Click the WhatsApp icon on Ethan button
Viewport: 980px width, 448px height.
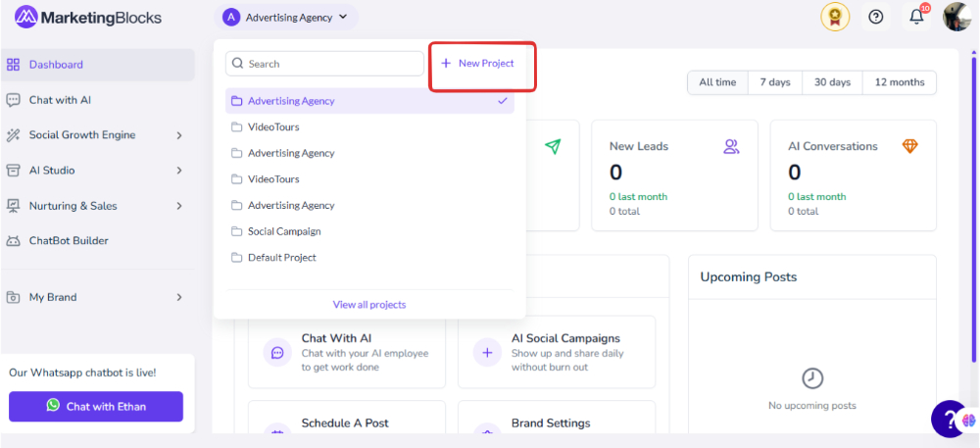[x=54, y=406]
